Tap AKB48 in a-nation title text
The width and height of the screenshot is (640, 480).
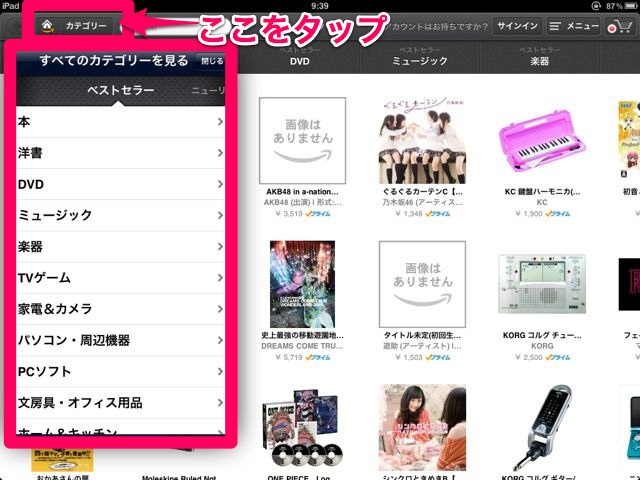[x=302, y=191]
